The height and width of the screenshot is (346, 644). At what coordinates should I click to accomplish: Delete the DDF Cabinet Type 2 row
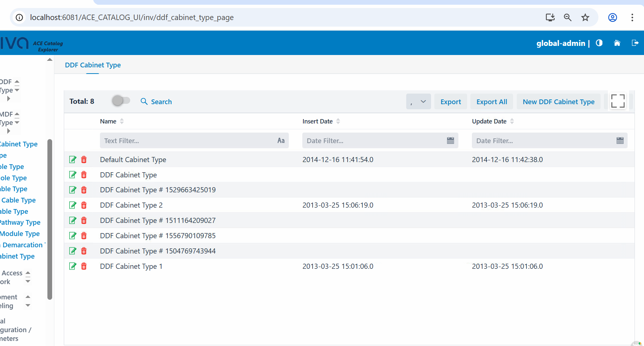(x=84, y=205)
